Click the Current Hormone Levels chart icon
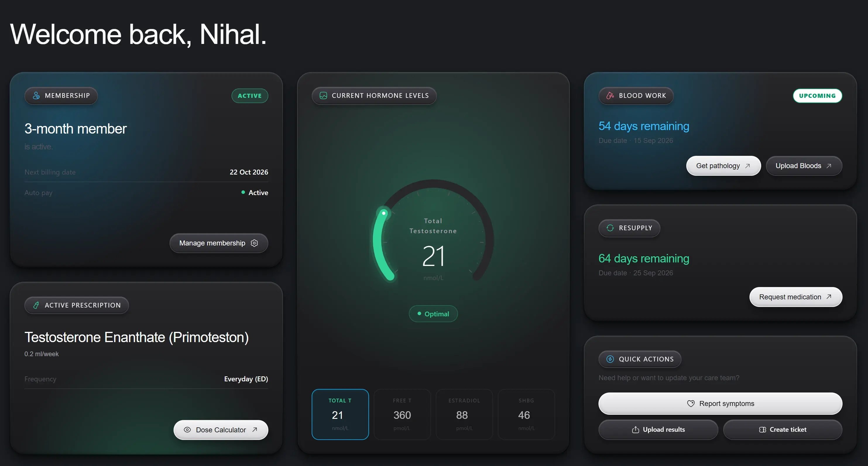The height and width of the screenshot is (466, 868). tap(323, 96)
